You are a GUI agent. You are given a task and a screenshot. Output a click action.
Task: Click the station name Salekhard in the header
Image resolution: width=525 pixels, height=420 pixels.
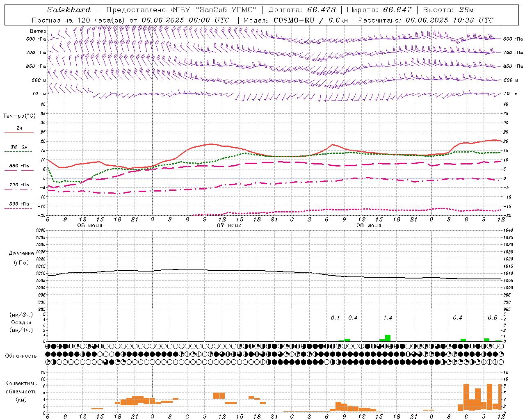68,10
